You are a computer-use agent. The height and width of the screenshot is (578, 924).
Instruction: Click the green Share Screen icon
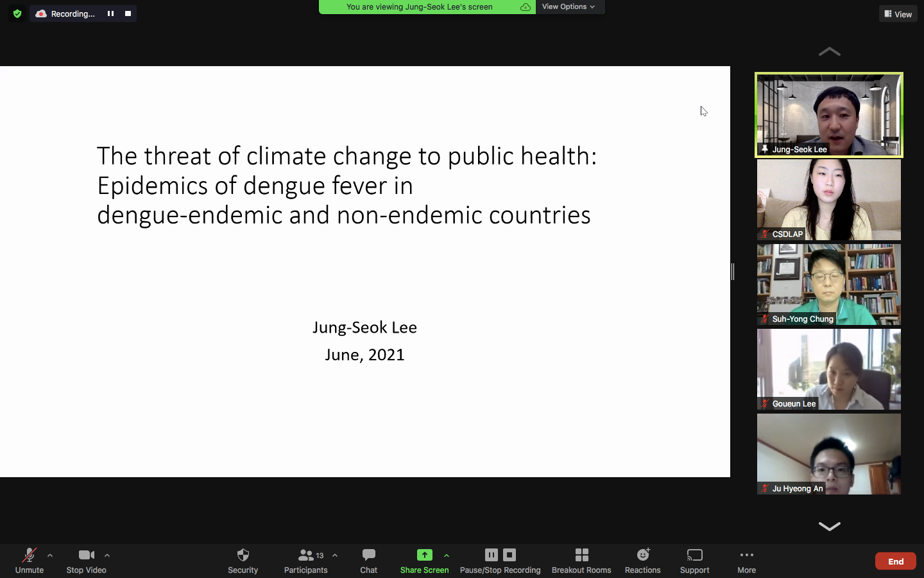click(x=425, y=555)
